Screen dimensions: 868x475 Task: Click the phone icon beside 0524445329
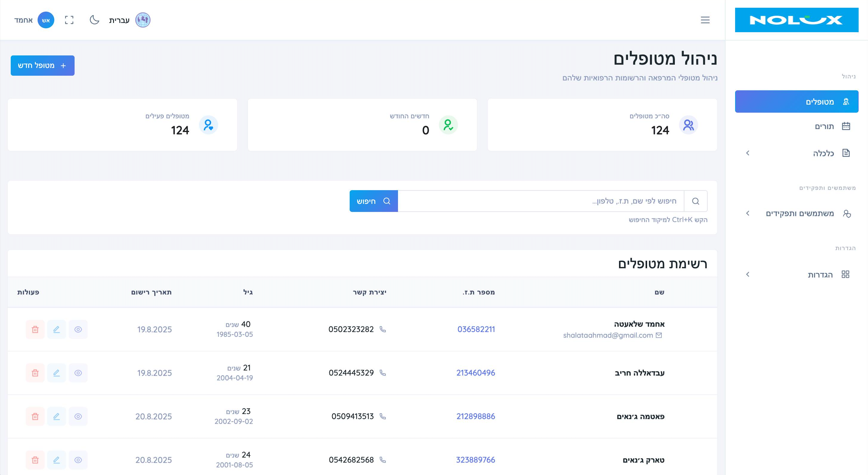[382, 373]
